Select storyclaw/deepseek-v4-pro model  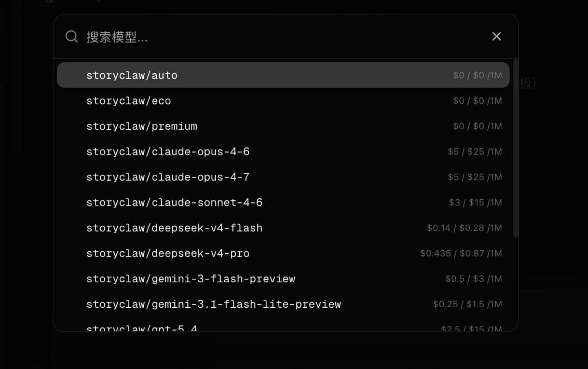click(283, 253)
